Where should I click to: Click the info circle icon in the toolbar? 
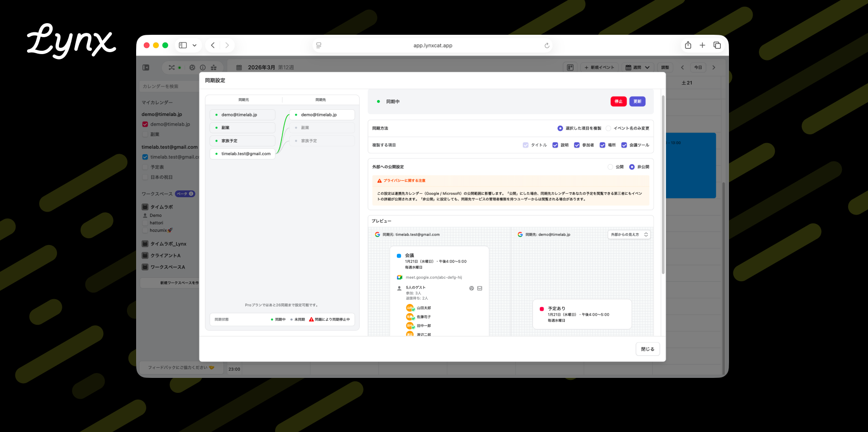[x=203, y=68]
